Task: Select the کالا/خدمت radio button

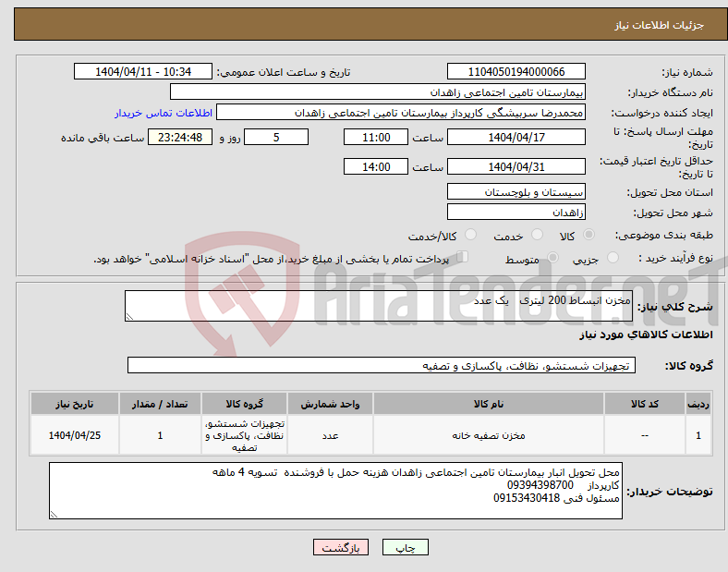Action: coord(470,235)
